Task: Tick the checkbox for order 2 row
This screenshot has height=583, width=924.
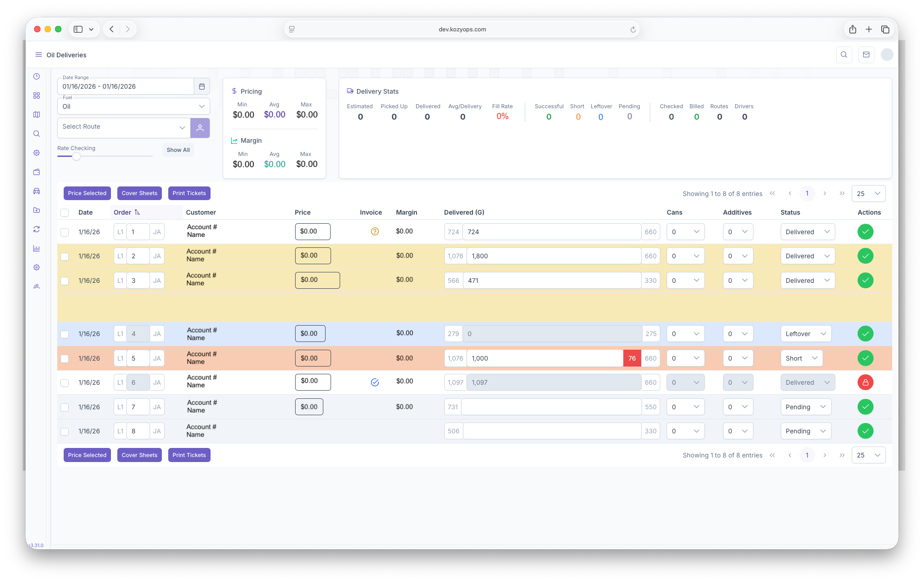Action: (x=65, y=256)
